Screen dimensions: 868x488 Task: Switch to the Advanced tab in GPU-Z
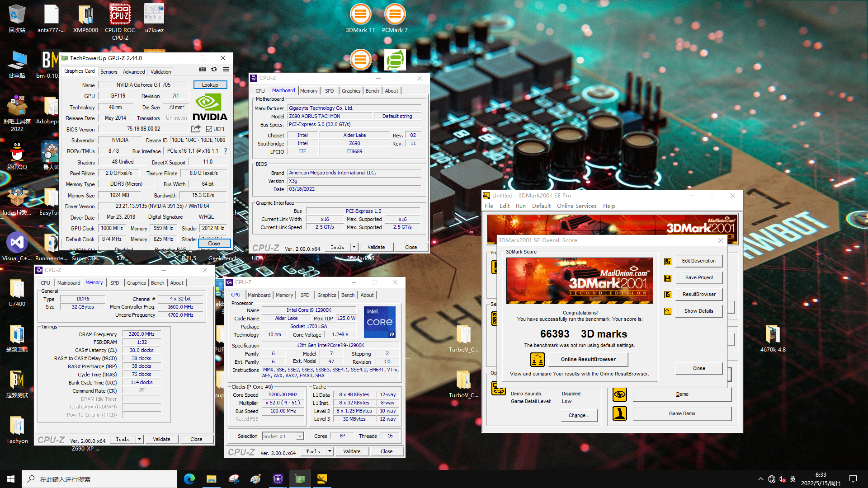(x=134, y=72)
